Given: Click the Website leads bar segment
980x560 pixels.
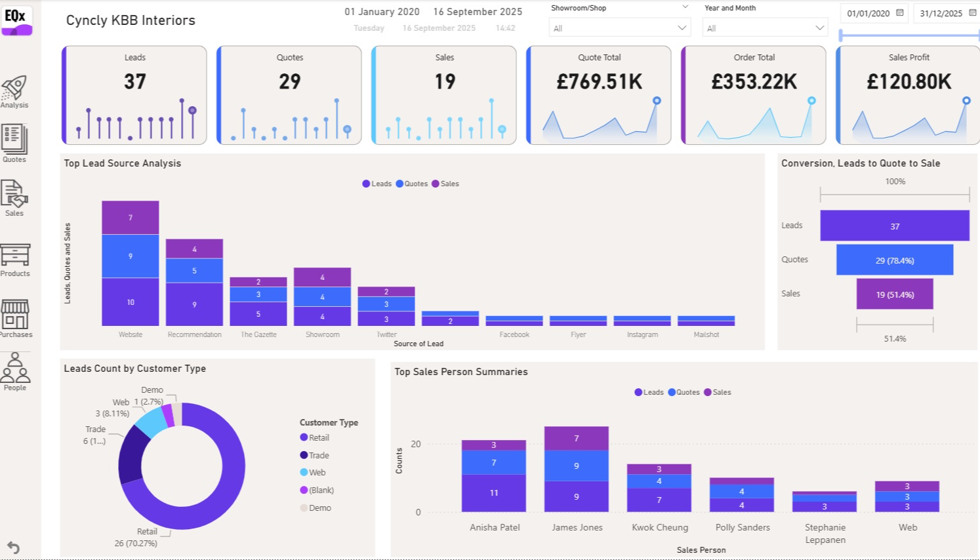Looking at the screenshot, I should 130,302.
